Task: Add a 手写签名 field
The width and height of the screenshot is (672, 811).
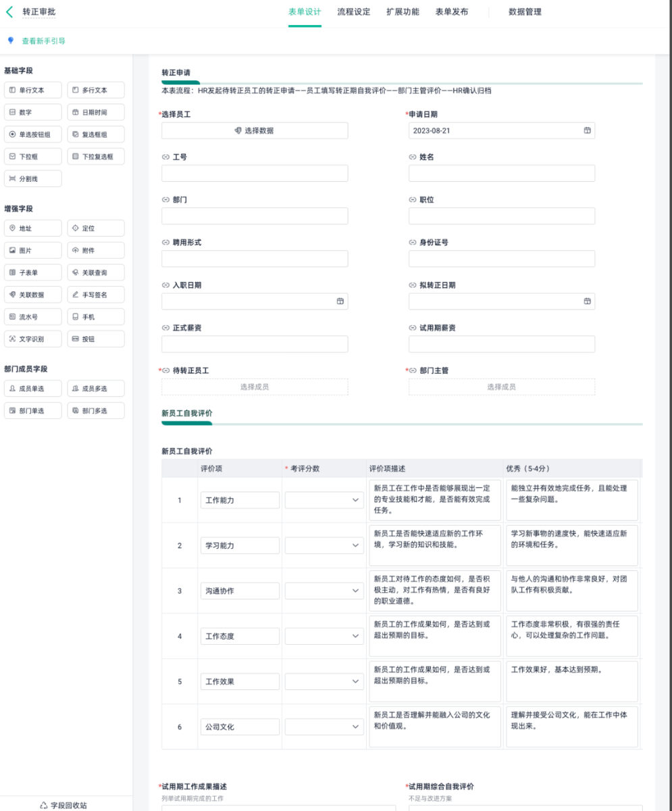Action: (x=96, y=295)
